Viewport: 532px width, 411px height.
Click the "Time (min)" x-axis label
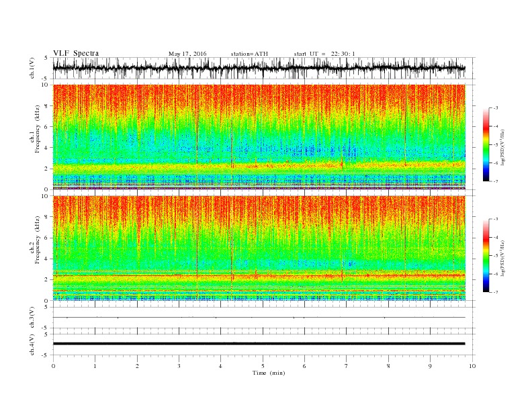pyautogui.click(x=269, y=373)
